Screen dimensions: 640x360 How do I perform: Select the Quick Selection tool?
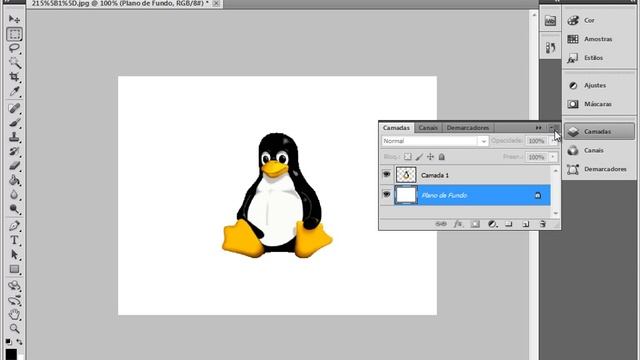[15, 62]
